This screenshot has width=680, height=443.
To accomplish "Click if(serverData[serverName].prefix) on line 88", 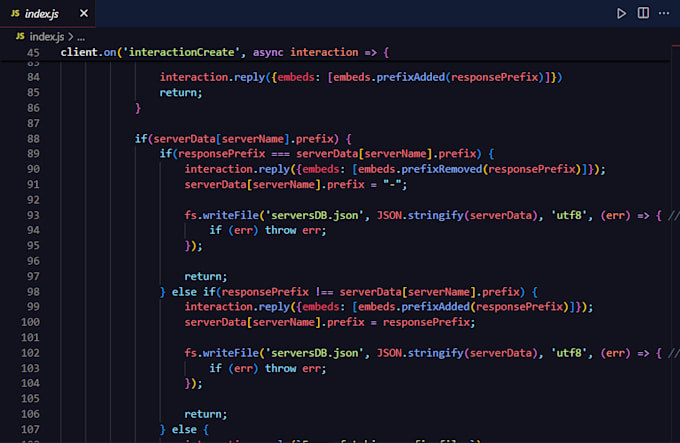I will 237,139.
